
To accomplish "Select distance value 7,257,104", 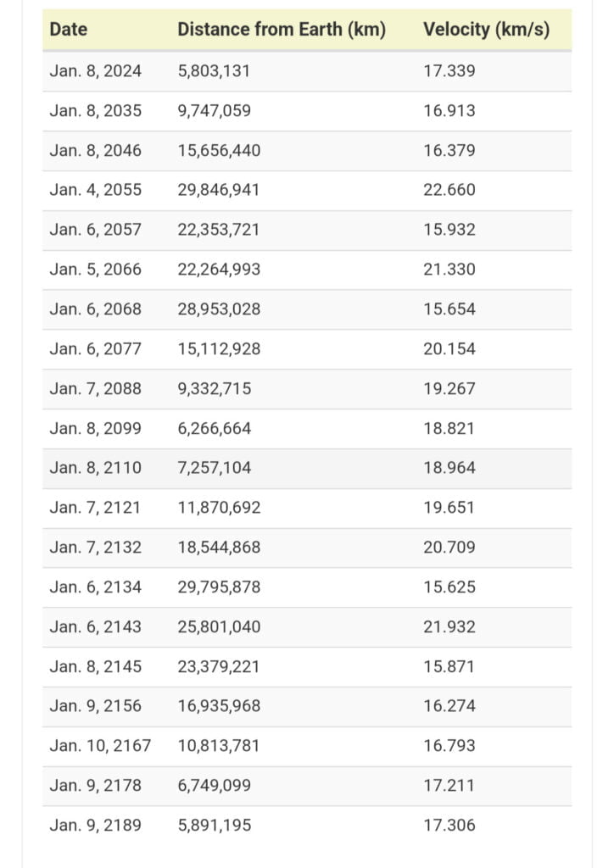I will point(215,468).
